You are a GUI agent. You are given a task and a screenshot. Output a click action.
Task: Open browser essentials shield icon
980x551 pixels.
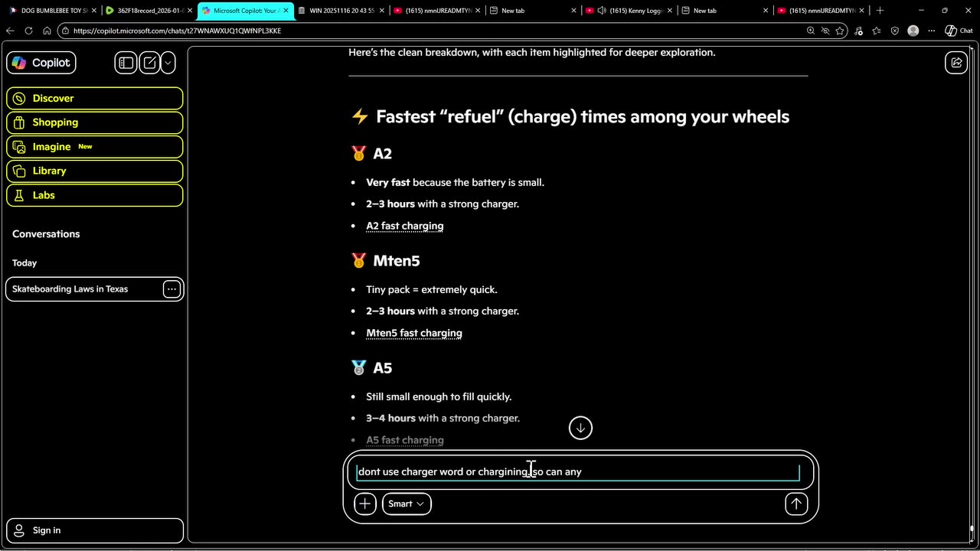point(895,31)
